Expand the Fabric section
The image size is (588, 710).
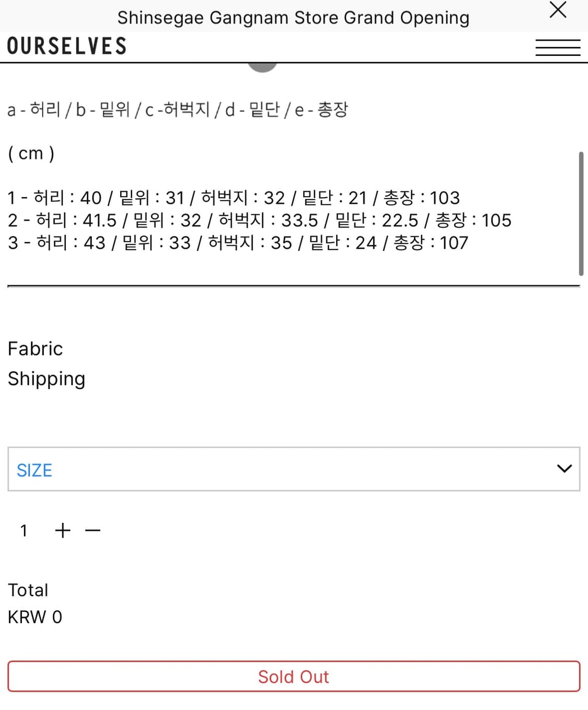pos(35,349)
